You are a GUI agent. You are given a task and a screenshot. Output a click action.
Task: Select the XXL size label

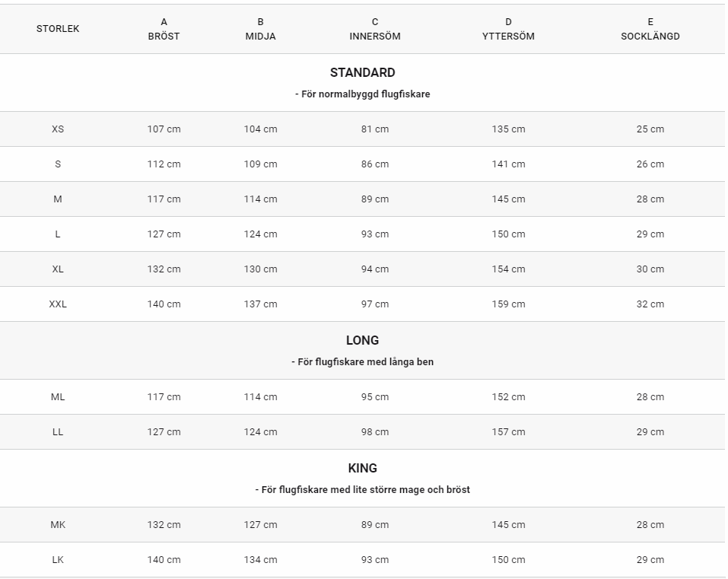pos(58,304)
